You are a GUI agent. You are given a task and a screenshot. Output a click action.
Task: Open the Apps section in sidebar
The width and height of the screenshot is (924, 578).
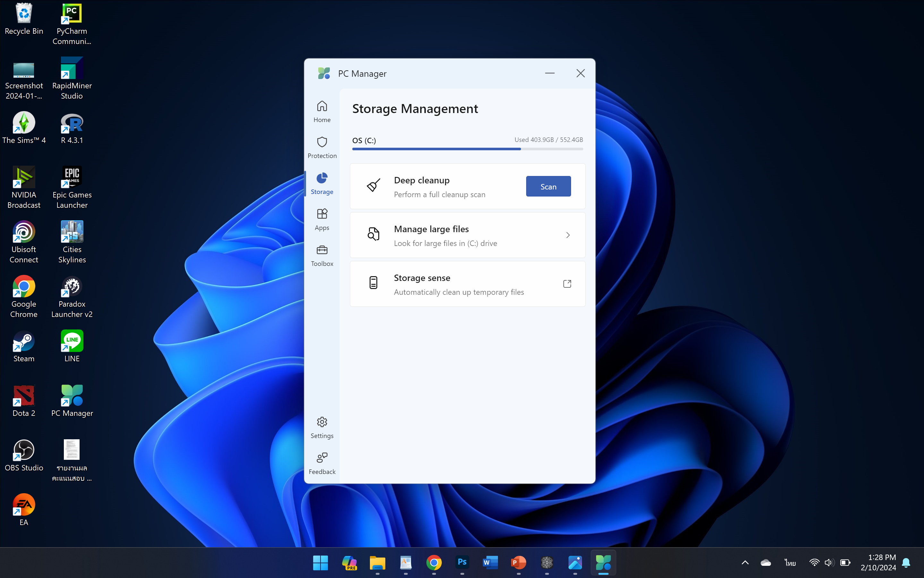pyautogui.click(x=322, y=219)
